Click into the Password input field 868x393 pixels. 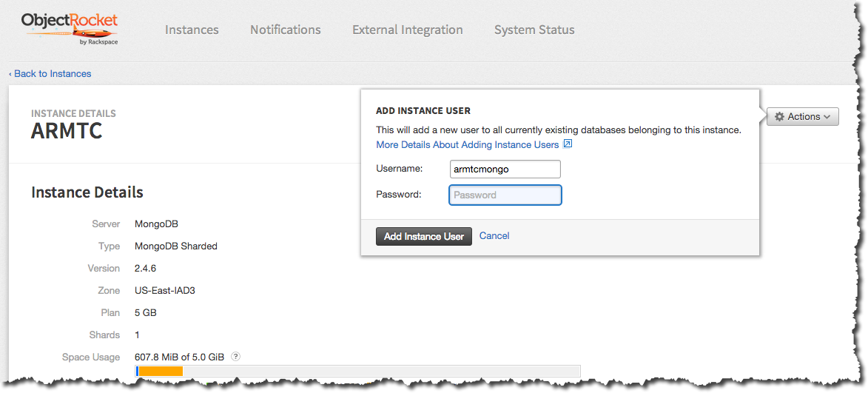tap(505, 195)
